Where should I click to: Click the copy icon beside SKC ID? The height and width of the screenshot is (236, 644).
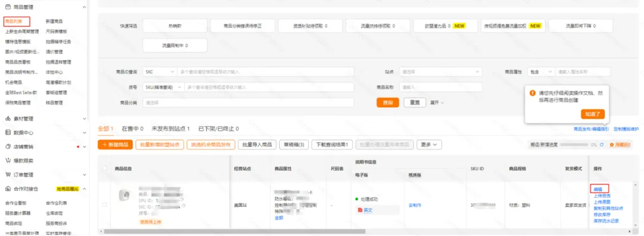tap(184, 206)
